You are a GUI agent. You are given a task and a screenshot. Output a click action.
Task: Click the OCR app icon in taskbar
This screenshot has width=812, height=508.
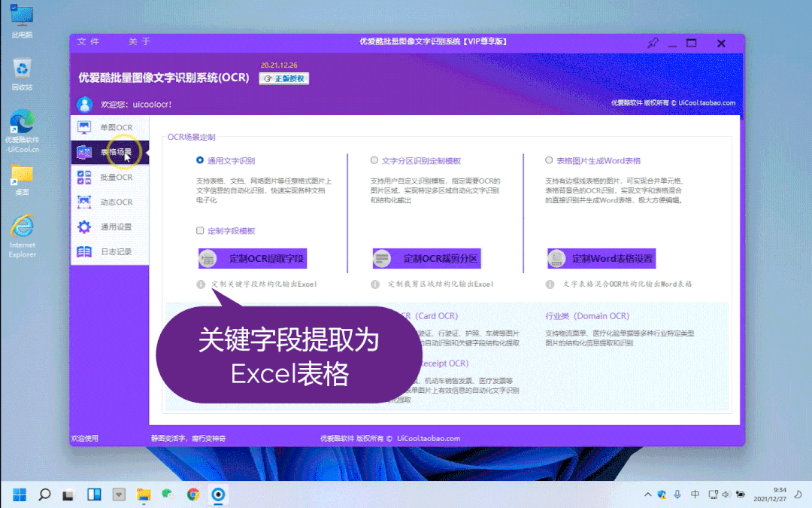pos(218,494)
